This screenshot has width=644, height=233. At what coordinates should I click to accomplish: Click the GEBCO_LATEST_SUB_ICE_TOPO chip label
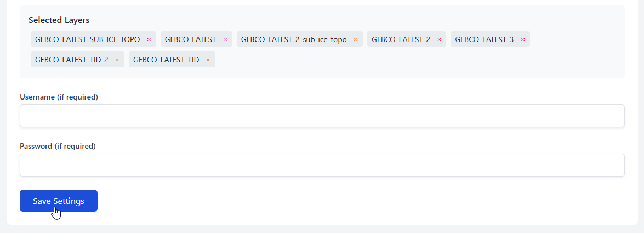(87, 39)
